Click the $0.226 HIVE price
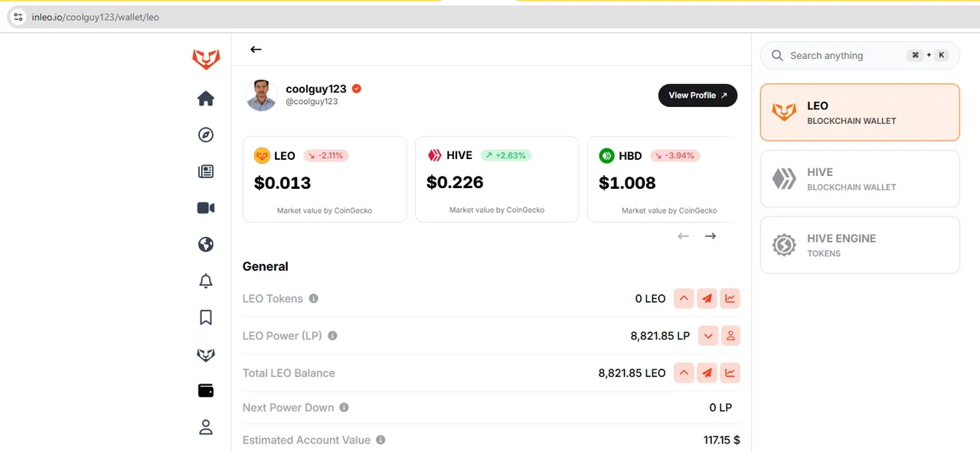The image size is (980, 452). coord(455,183)
